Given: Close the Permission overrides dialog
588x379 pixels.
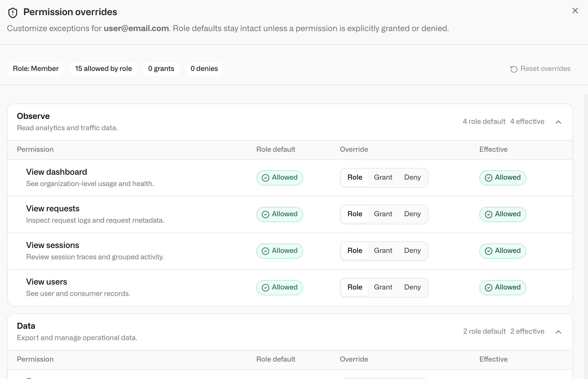Looking at the screenshot, I should [x=575, y=11].
